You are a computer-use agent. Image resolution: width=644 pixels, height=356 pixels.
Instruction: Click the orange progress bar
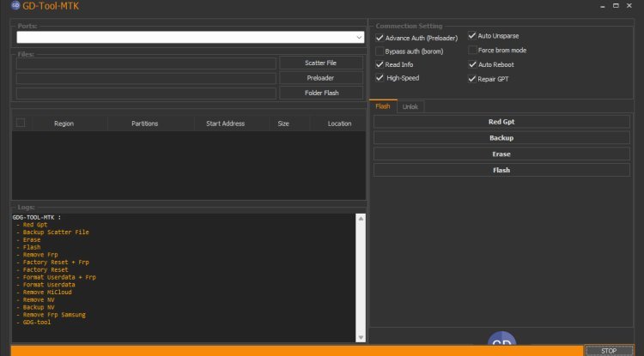tap(296, 351)
